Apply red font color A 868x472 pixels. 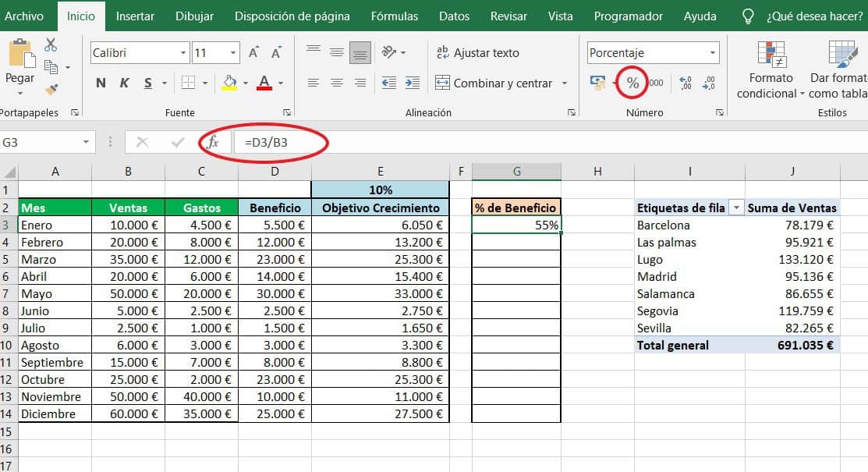click(x=264, y=83)
